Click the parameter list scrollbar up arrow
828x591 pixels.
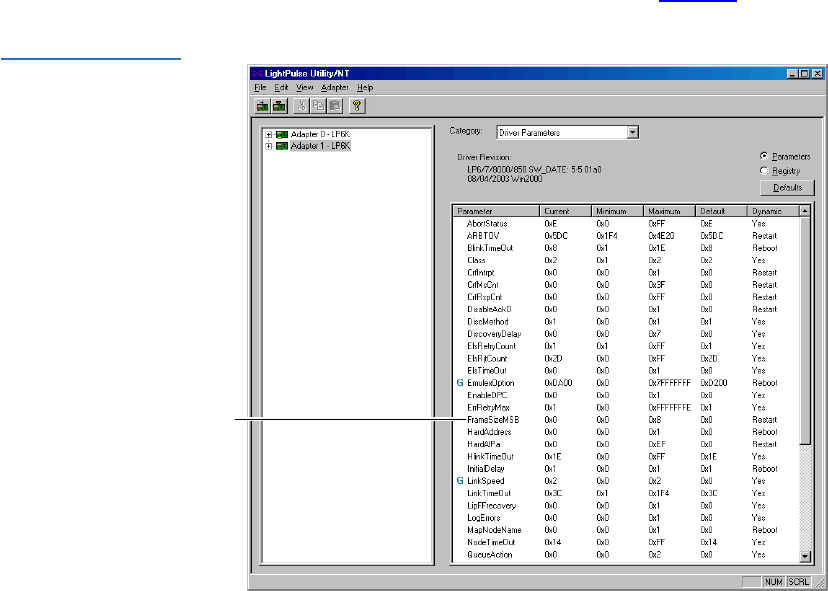[805, 211]
